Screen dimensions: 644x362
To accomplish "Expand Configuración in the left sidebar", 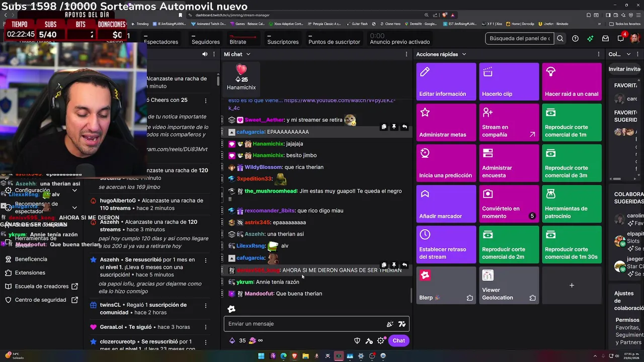I will [74, 191].
